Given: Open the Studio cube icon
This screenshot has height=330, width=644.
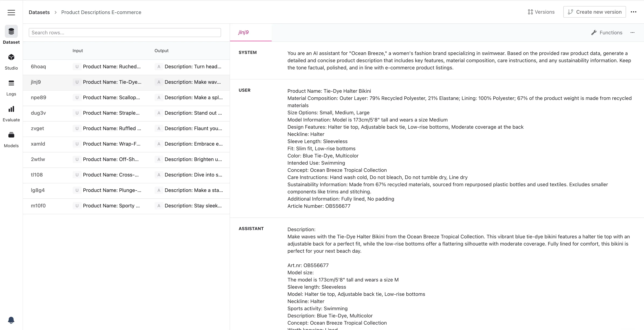Looking at the screenshot, I should point(11,57).
